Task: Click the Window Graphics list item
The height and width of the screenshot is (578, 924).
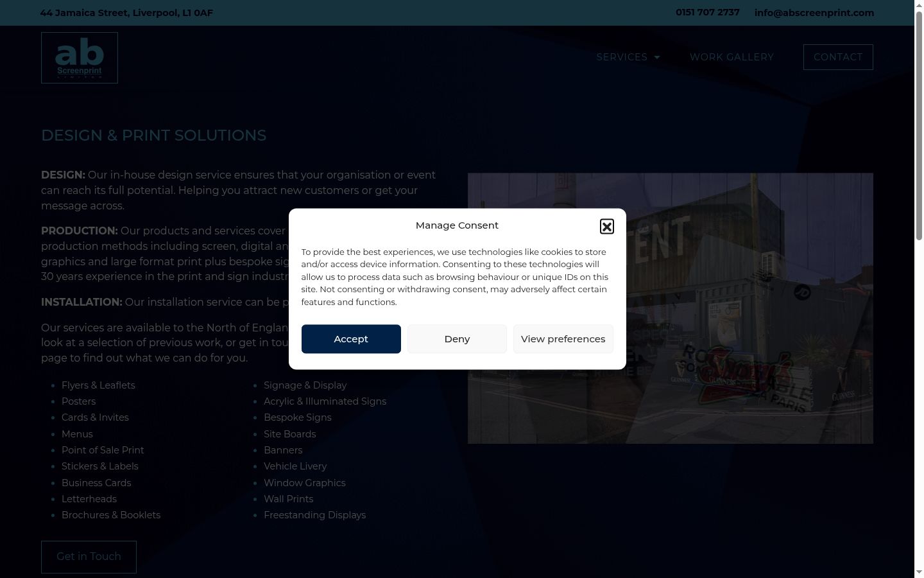Action: 305,483
